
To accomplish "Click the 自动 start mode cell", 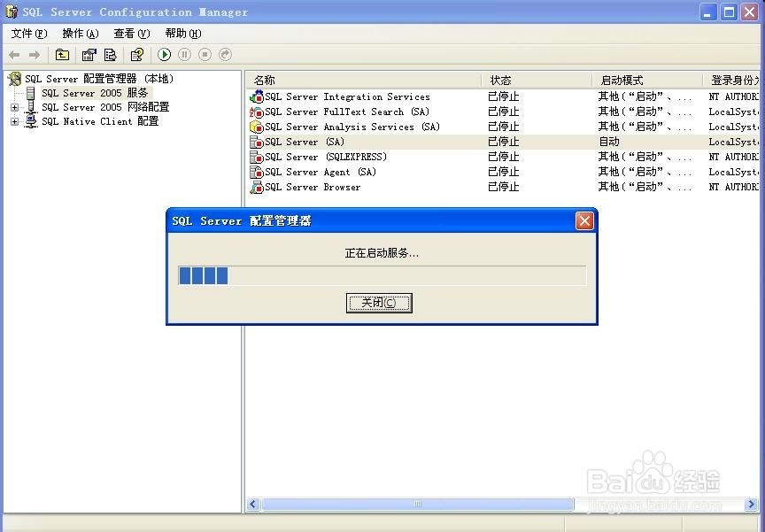I will coord(609,142).
